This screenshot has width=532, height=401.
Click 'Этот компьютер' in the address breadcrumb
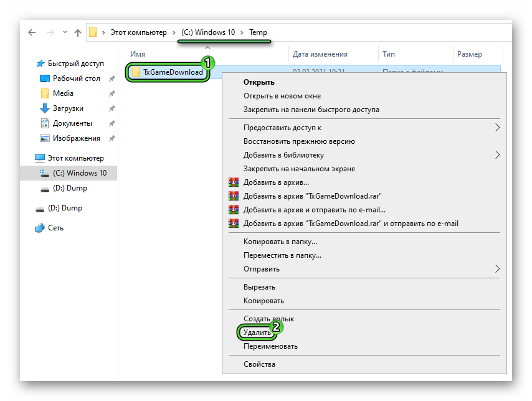[138, 32]
